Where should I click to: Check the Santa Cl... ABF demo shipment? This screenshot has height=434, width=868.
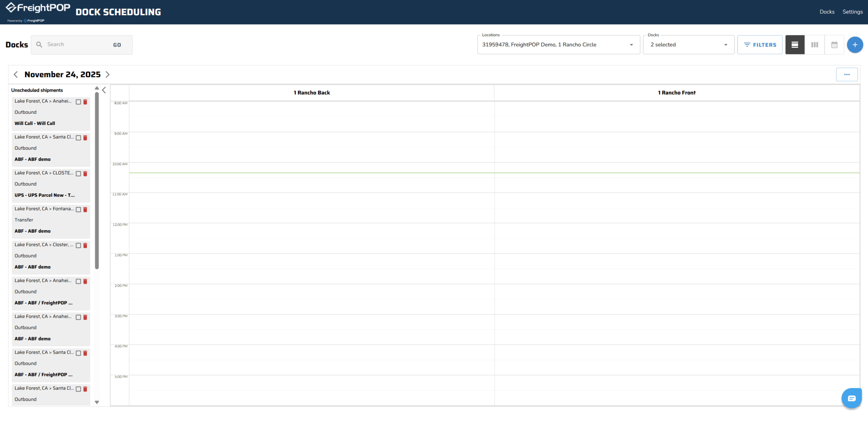(78, 138)
